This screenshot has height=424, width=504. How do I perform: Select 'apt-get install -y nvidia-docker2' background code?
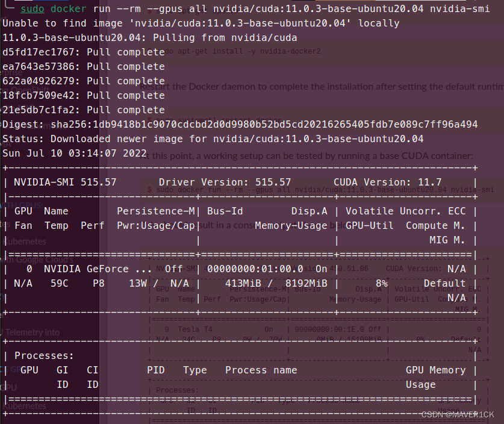pyautogui.click(x=249, y=51)
